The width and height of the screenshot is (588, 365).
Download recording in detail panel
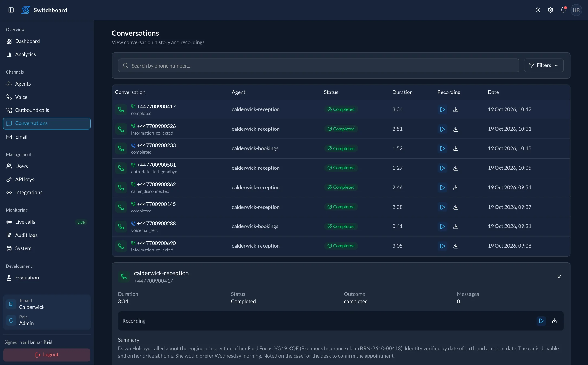click(x=555, y=321)
